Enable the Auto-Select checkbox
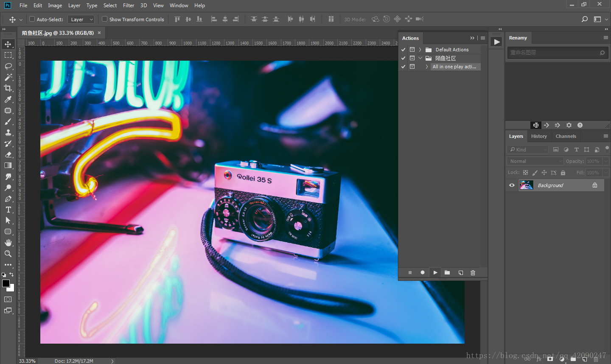The height and width of the screenshot is (364, 611). pos(32,19)
